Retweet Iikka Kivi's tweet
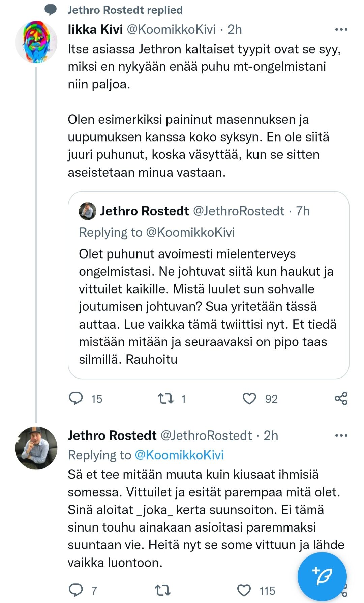The image size is (364, 603). (x=166, y=399)
